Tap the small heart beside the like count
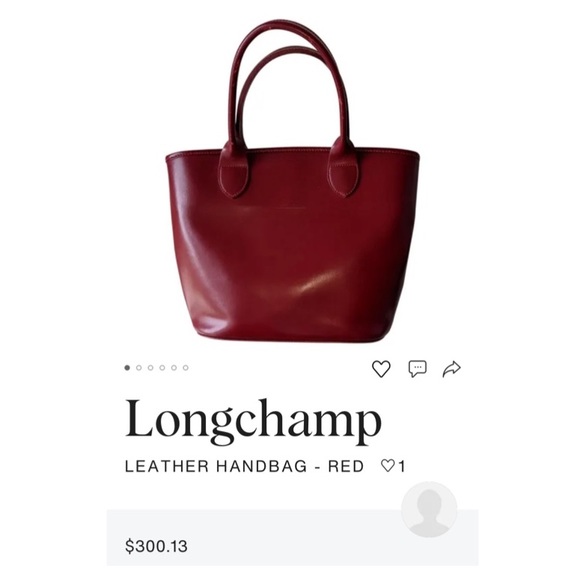The image size is (580, 580). pos(388,466)
